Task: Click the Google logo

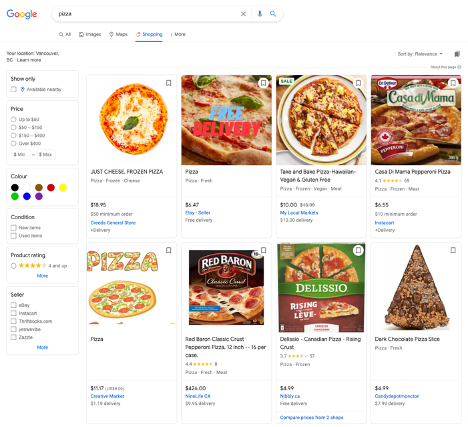Action: pyautogui.click(x=22, y=14)
